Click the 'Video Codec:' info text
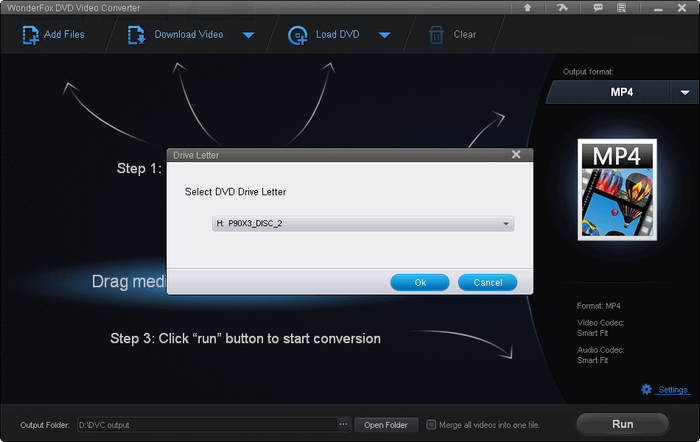The width and height of the screenshot is (700, 442). tap(600, 323)
